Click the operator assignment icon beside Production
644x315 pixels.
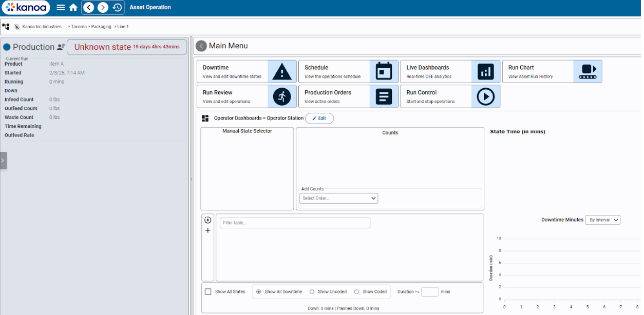pyautogui.click(x=61, y=47)
